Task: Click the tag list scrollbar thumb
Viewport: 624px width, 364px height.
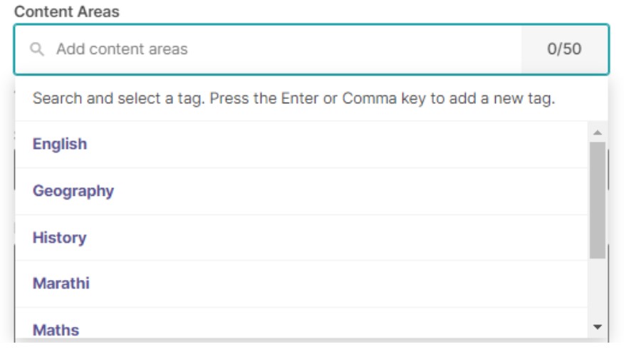Action: pos(597,200)
